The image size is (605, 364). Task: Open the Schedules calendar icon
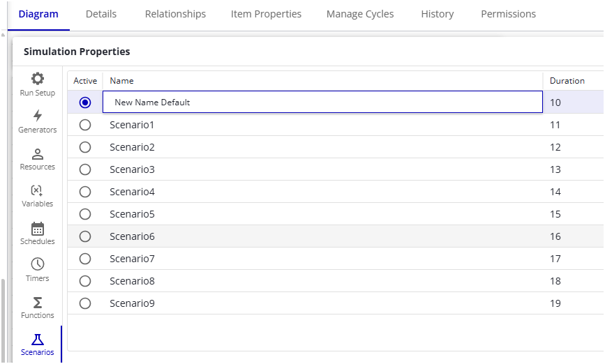[38, 228]
